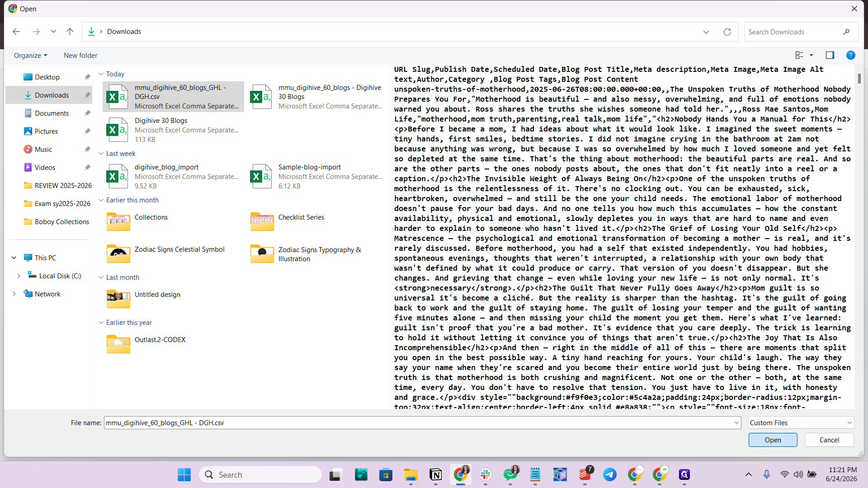Viewport: 868px width, 488px height.
Task: Go up one folder level arrow
Action: (70, 32)
